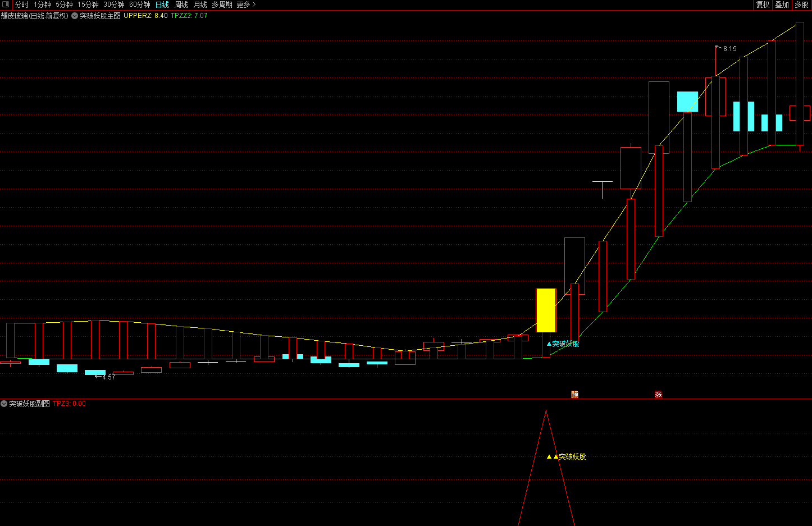Open the 突破妖股主图 indicator dropdown arrow
Screen dimensions: 812x526
point(75,16)
